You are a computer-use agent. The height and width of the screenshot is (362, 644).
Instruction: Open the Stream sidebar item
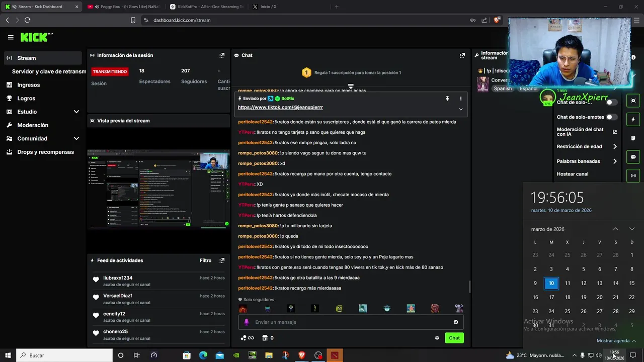43,58
